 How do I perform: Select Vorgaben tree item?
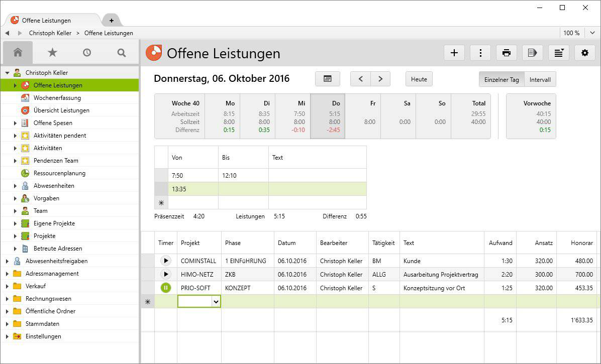[46, 198]
